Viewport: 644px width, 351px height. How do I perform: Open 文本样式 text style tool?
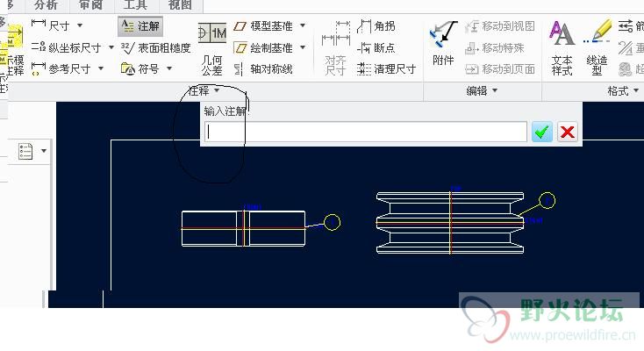coord(562,48)
